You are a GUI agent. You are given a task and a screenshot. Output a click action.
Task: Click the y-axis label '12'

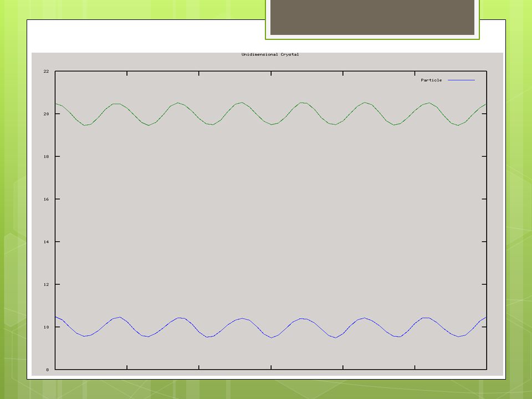pos(46,284)
